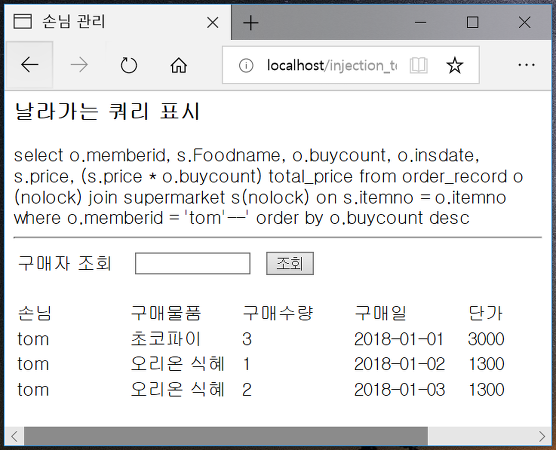Refresh the current page

tap(128, 65)
